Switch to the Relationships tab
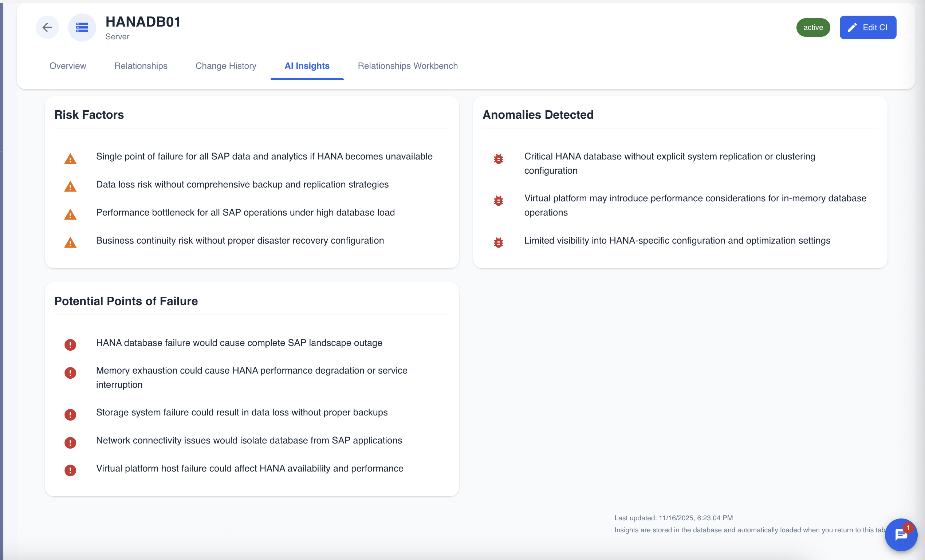This screenshot has height=560, width=925. coord(141,66)
